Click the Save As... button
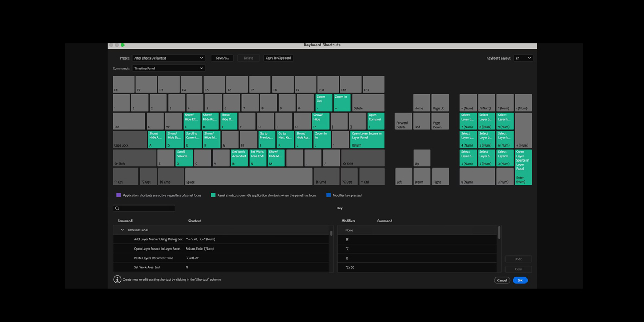The height and width of the screenshot is (322, 644). click(x=222, y=58)
